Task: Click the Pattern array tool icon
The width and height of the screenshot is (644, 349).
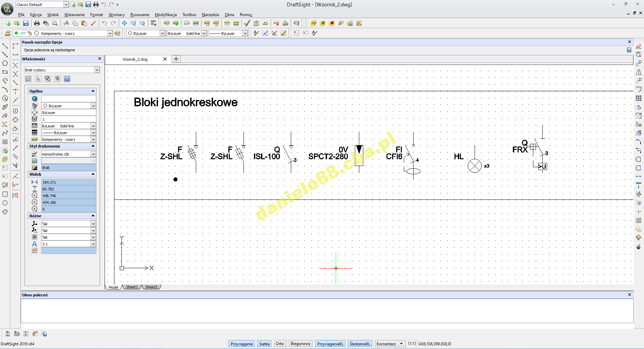Action: 639,98
